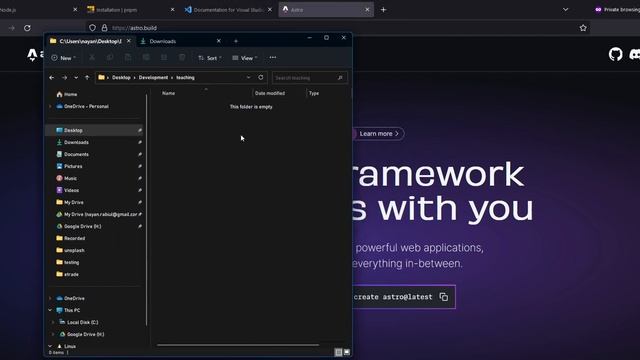Image resolution: width=640 pixels, height=360 pixels.
Task: Expand the OneDrive node near This PC
Action: point(50,298)
